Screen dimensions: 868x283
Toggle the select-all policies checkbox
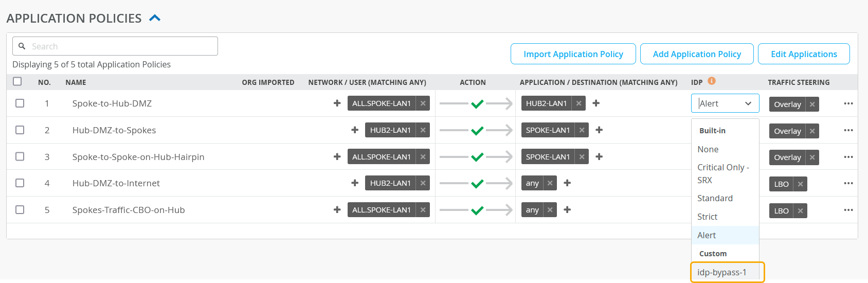point(17,81)
